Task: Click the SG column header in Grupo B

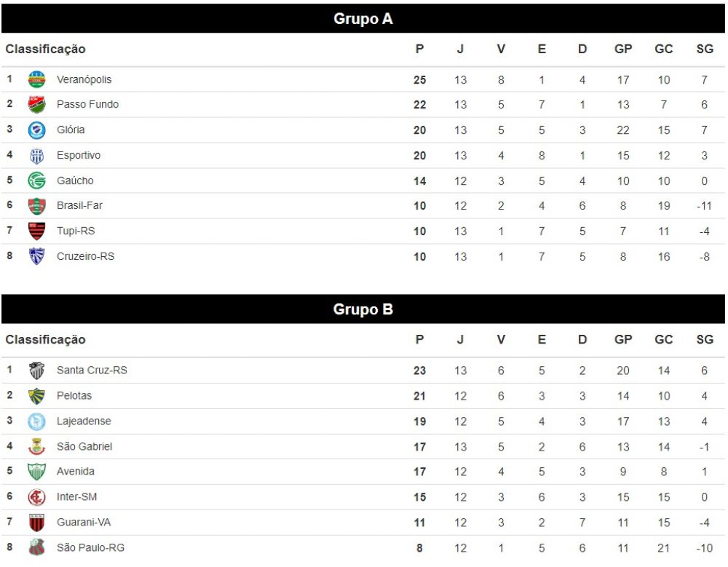Action: pyautogui.click(x=705, y=339)
